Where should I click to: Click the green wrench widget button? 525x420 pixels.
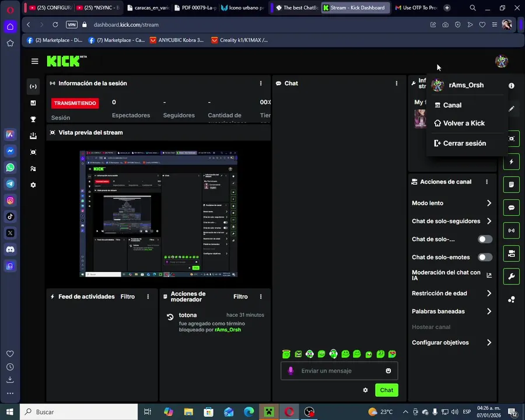(511, 276)
